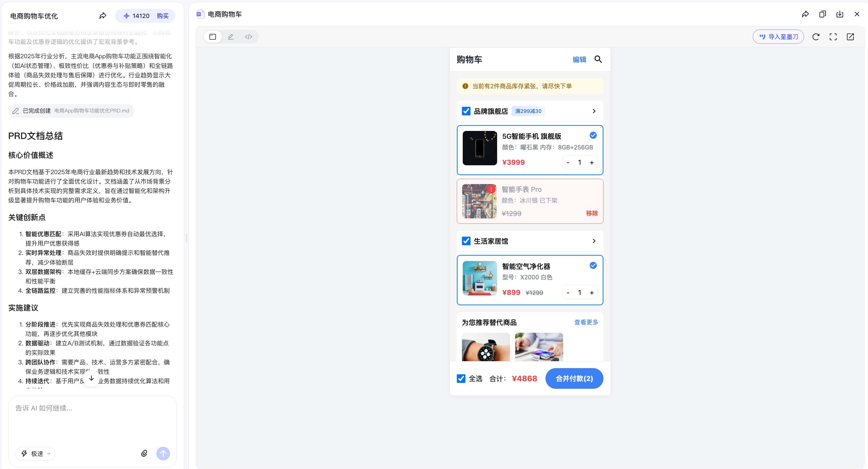
Task: Copy the 电商购物车 artifact
Action: (823, 14)
